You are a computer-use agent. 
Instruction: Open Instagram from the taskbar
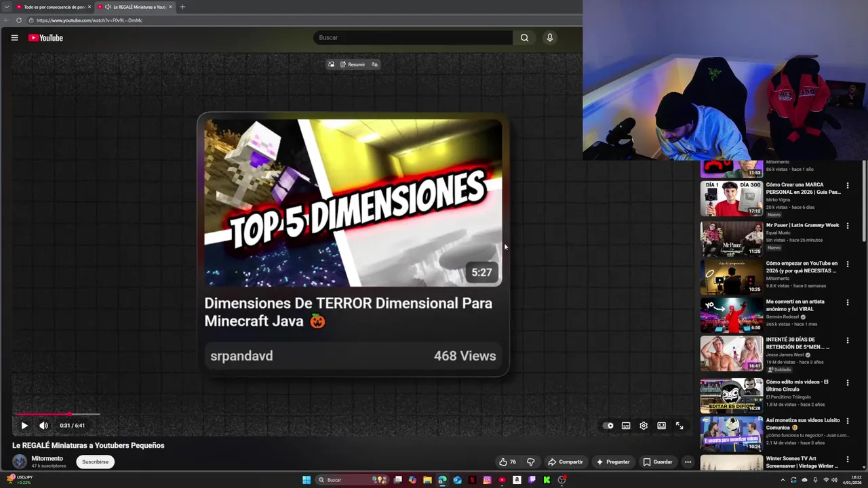click(x=487, y=480)
